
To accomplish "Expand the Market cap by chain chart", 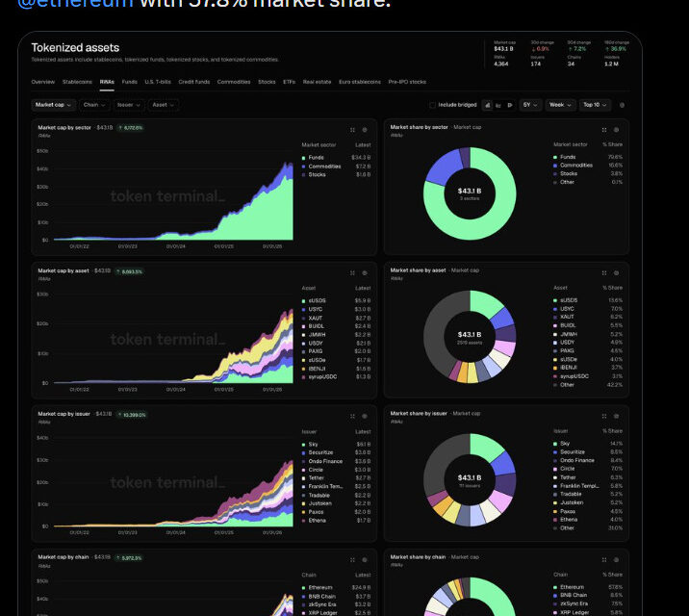I will click(352, 560).
